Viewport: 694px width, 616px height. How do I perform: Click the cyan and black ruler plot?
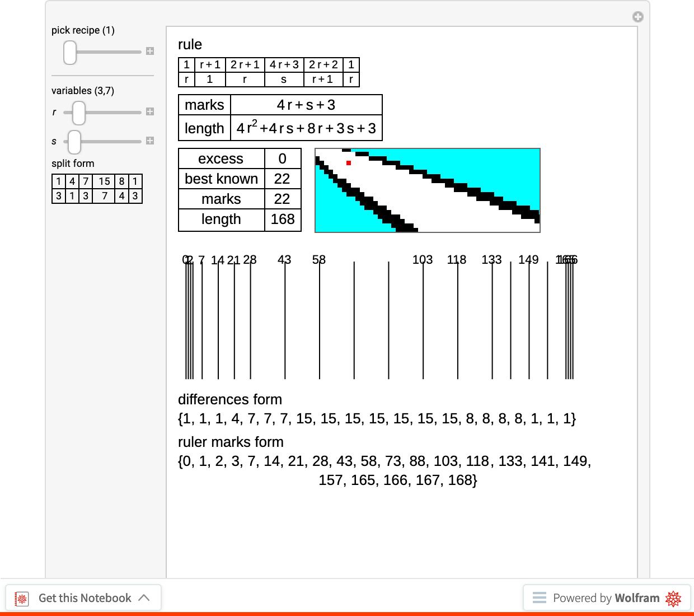(x=428, y=190)
